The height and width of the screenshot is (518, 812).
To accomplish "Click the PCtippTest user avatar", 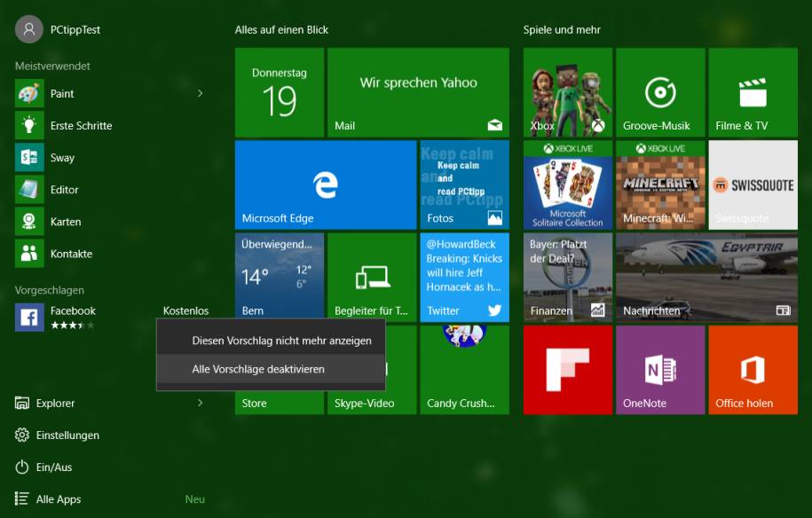I will (29, 29).
